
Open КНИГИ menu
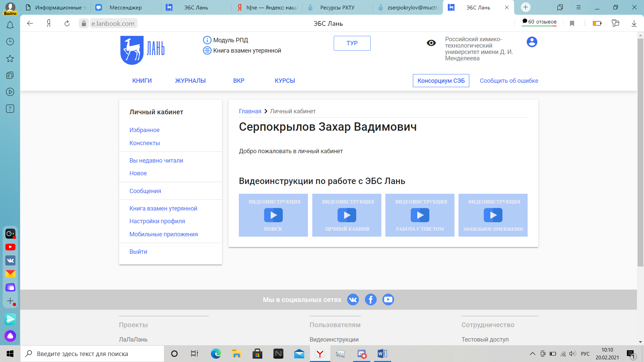coord(142,81)
